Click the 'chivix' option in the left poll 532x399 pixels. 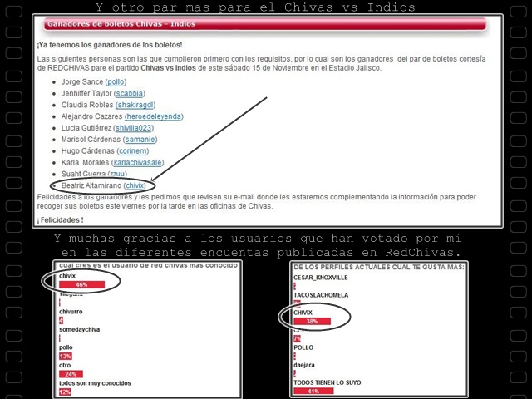67,276
